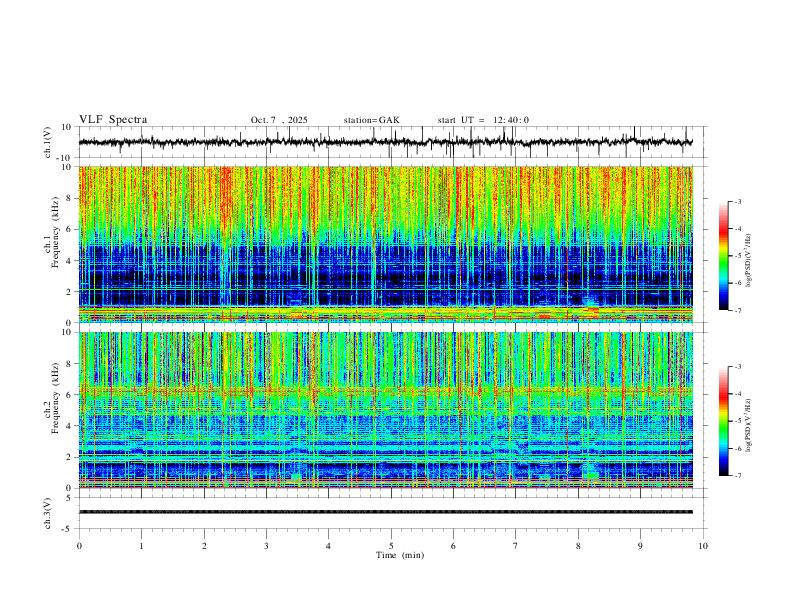This screenshot has height=612, width=792.
Task: Click time axis tick label "9"
Action: click(x=640, y=546)
